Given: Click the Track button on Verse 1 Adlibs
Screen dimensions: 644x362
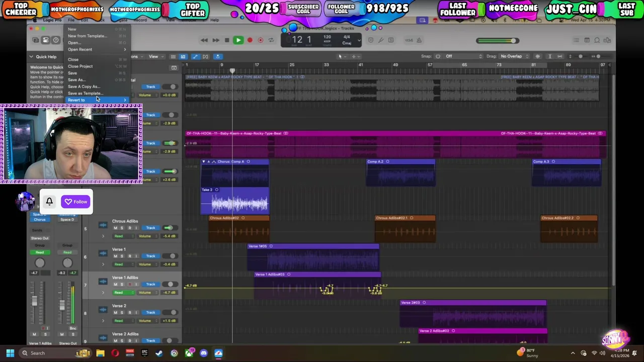Looking at the screenshot, I should 150,284.
